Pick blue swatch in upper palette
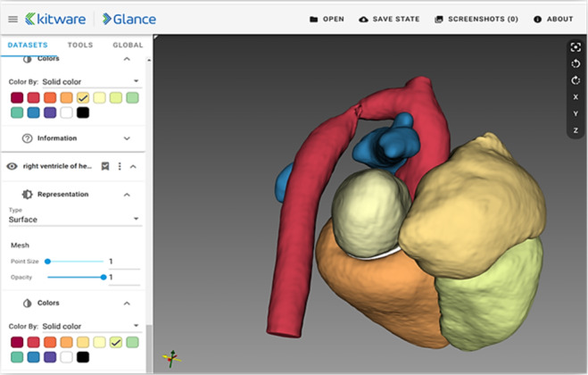Image resolution: width=588 pixels, height=375 pixels. 33,112
